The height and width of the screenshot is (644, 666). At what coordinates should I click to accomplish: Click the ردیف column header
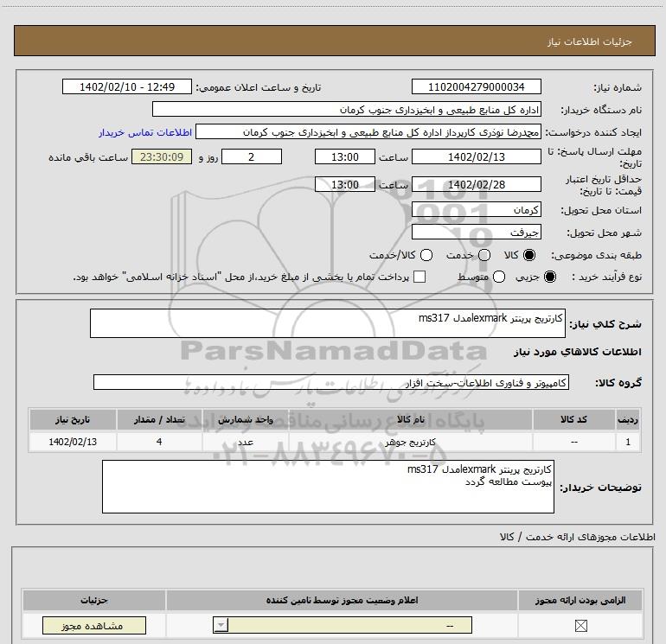(628, 419)
